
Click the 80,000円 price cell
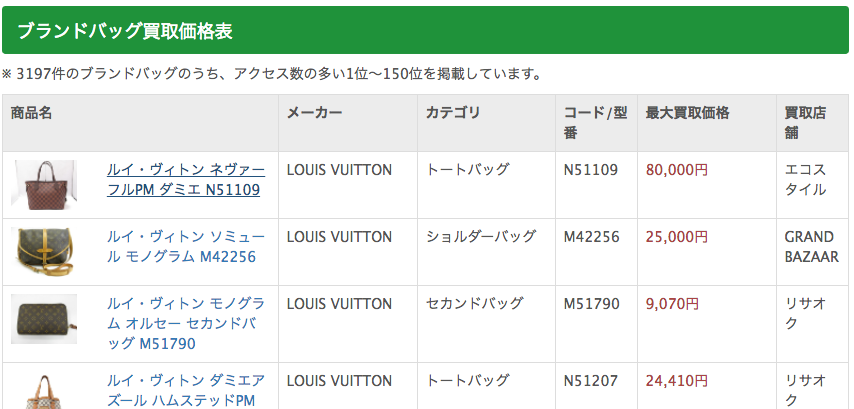click(677, 170)
